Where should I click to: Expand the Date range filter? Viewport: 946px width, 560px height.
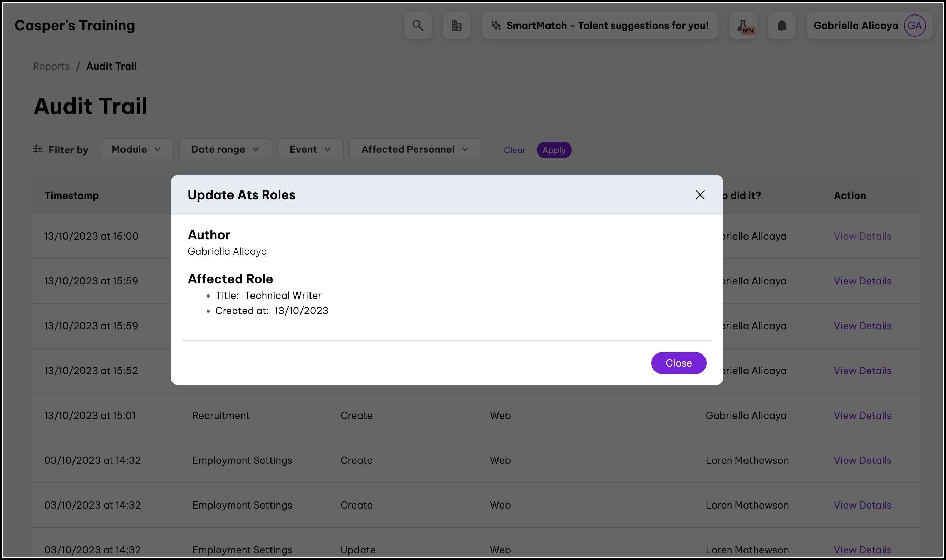pos(225,149)
